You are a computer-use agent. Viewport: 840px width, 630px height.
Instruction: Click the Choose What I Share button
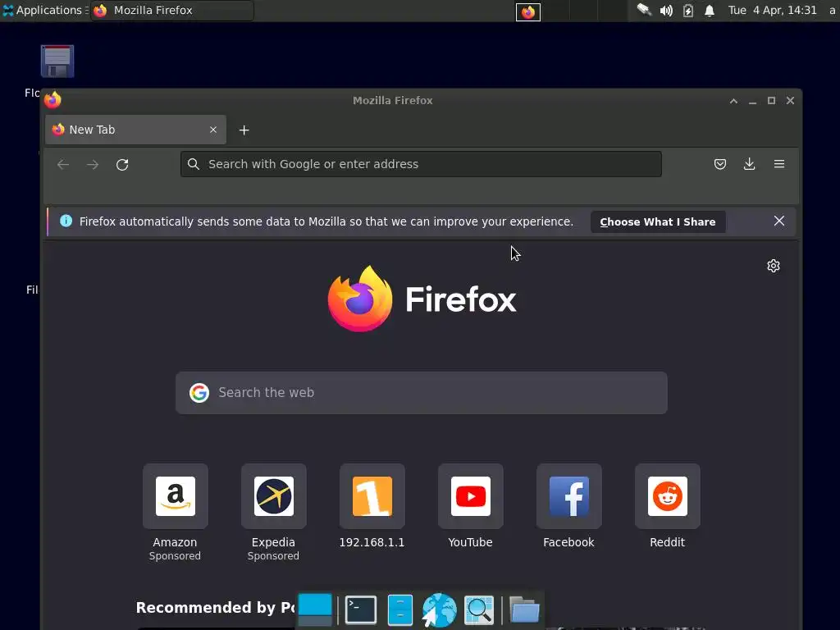658,221
